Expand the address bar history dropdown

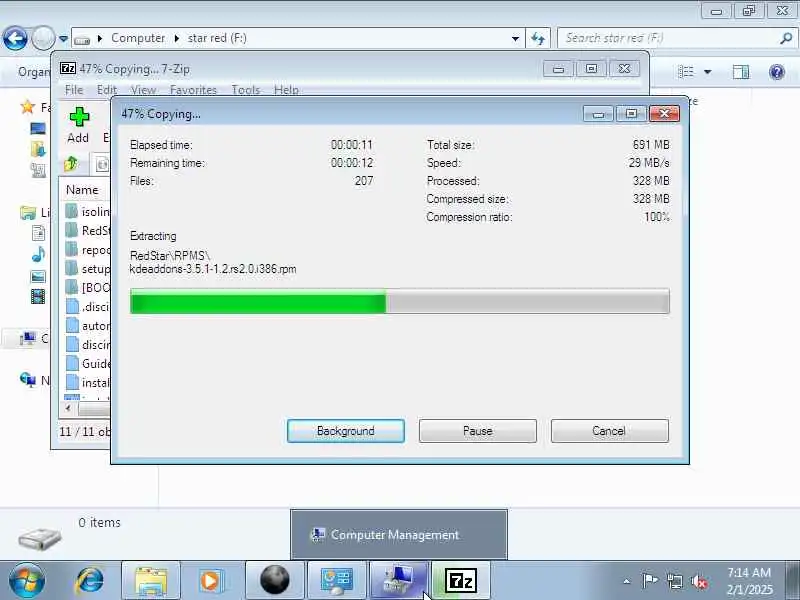point(515,39)
